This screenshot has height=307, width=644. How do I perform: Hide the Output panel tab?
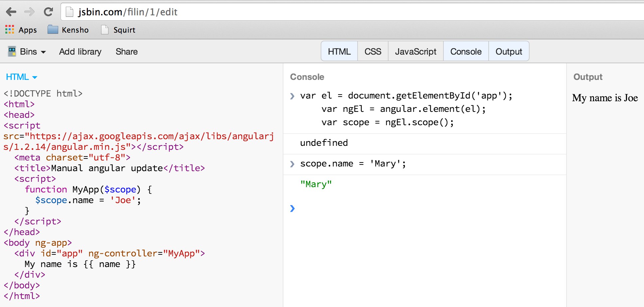point(509,51)
